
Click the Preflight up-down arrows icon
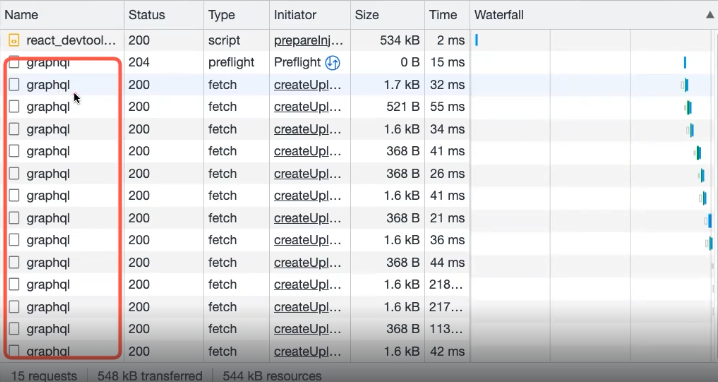(x=332, y=63)
